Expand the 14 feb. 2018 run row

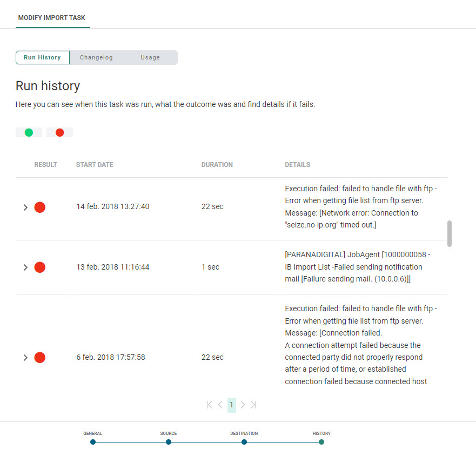click(x=25, y=207)
